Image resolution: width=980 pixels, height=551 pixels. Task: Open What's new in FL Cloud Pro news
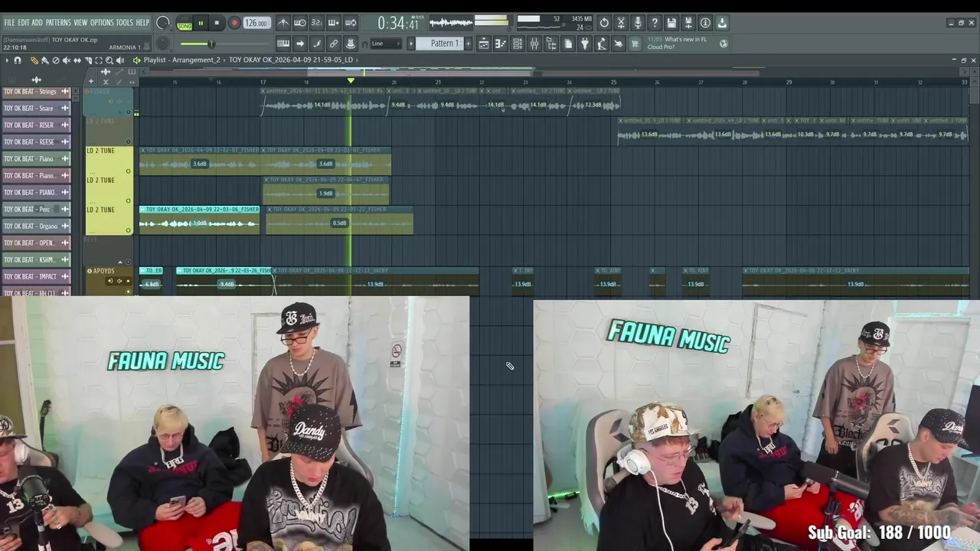[x=686, y=43]
